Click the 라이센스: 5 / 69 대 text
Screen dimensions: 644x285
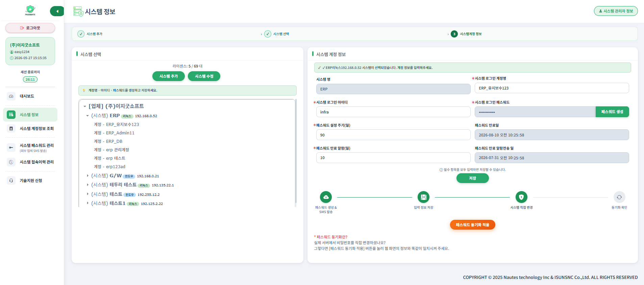pyautogui.click(x=188, y=66)
